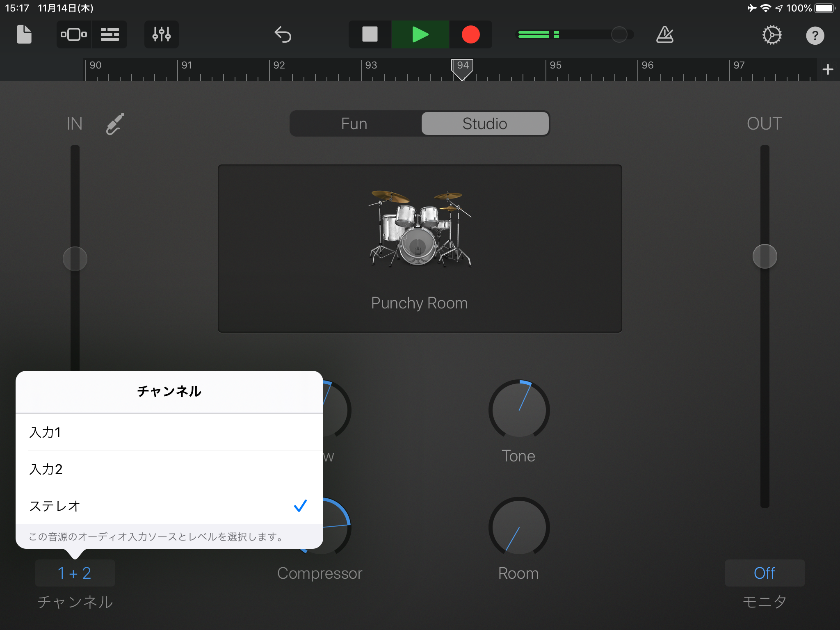The width and height of the screenshot is (840, 630).
Task: Add song section with plus button
Action: click(x=828, y=69)
